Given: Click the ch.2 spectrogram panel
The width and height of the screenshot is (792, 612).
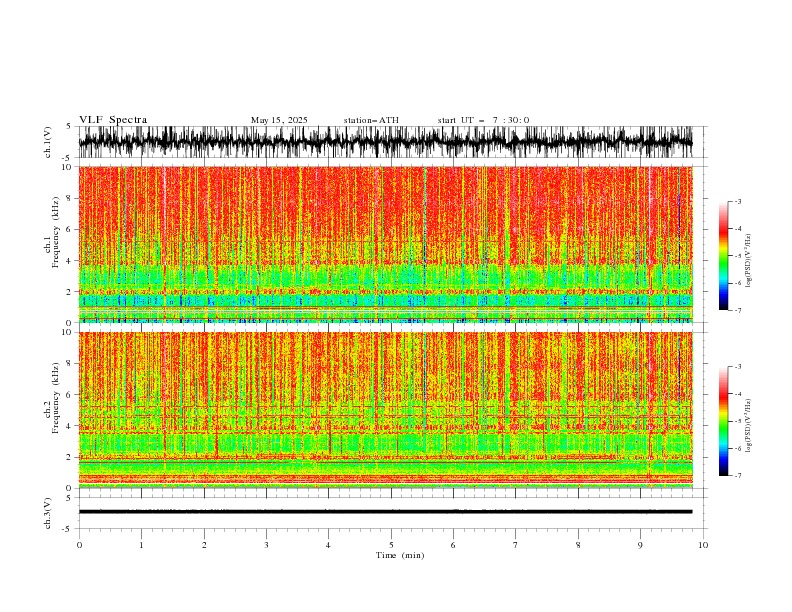Looking at the screenshot, I should tap(386, 410).
